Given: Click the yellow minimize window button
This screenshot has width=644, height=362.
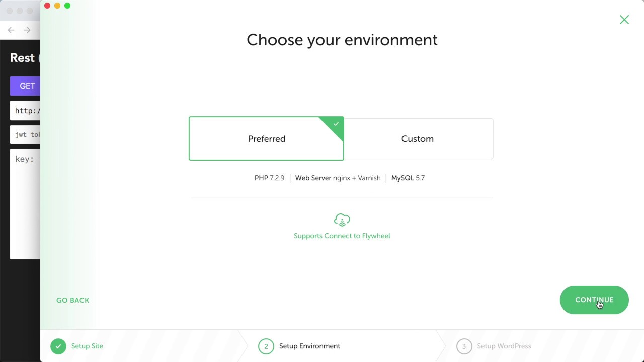Looking at the screenshot, I should coord(57,6).
